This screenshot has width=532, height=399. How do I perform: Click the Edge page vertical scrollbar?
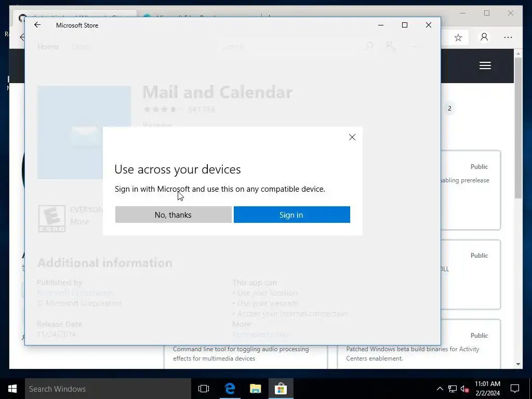pos(518,128)
